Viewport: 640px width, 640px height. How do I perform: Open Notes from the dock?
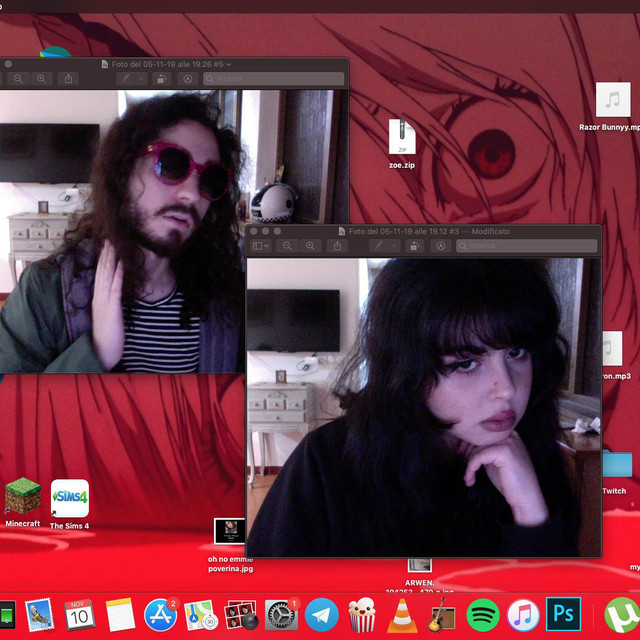coord(120,615)
